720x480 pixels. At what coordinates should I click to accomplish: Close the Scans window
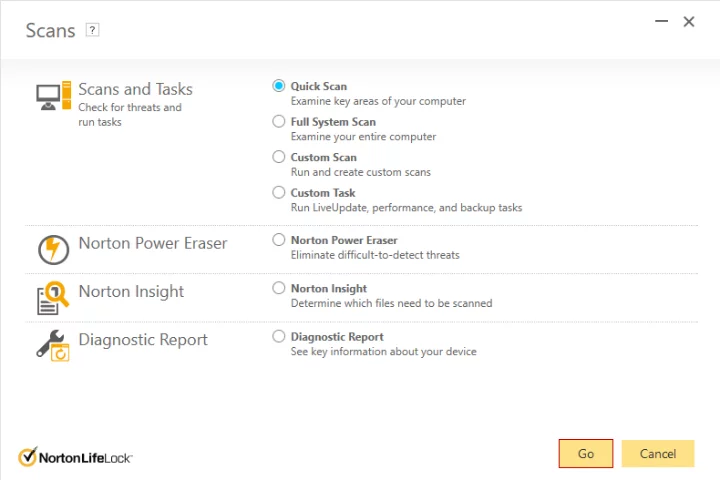[689, 22]
